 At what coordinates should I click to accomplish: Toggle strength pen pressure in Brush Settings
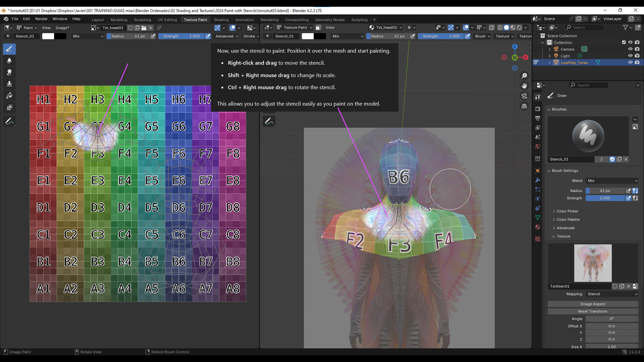629,198
